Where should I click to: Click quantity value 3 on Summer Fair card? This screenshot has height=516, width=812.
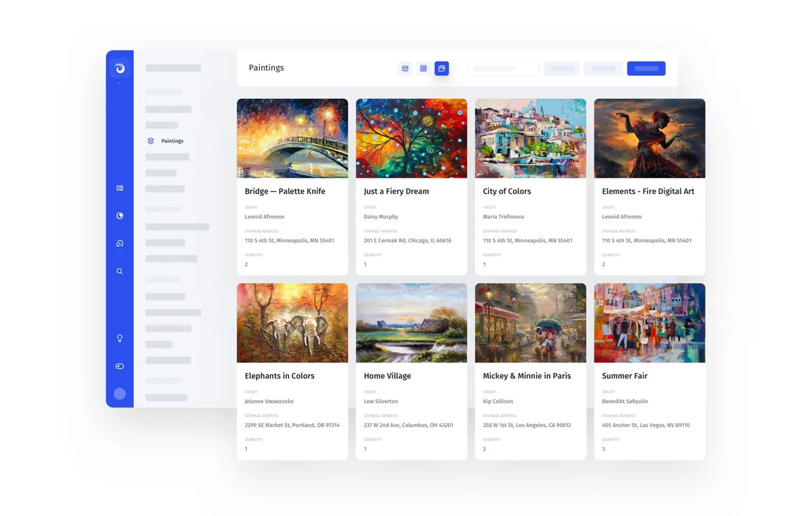coord(603,449)
